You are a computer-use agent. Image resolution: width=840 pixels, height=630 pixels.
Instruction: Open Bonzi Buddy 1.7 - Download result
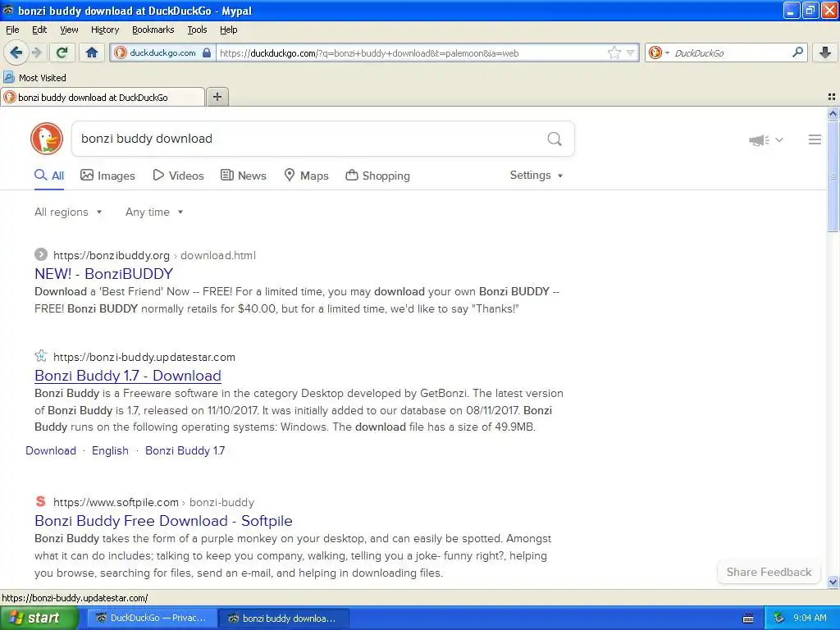point(128,376)
